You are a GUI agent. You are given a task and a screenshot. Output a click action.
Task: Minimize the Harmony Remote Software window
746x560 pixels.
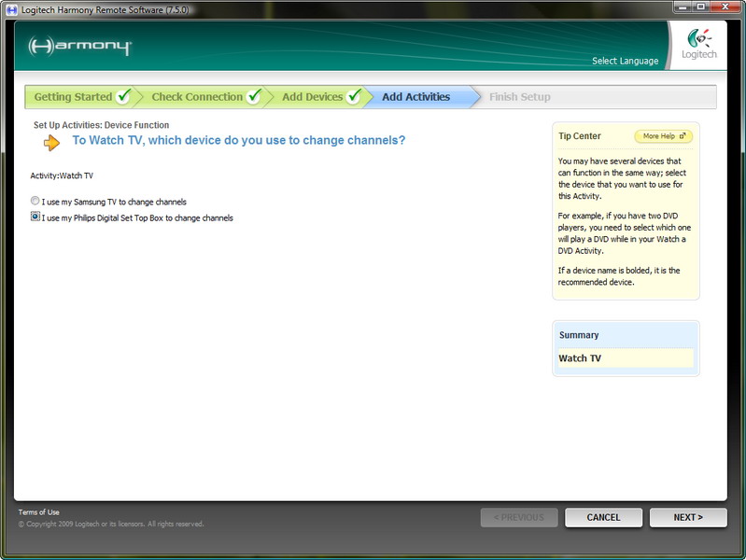(681, 7)
